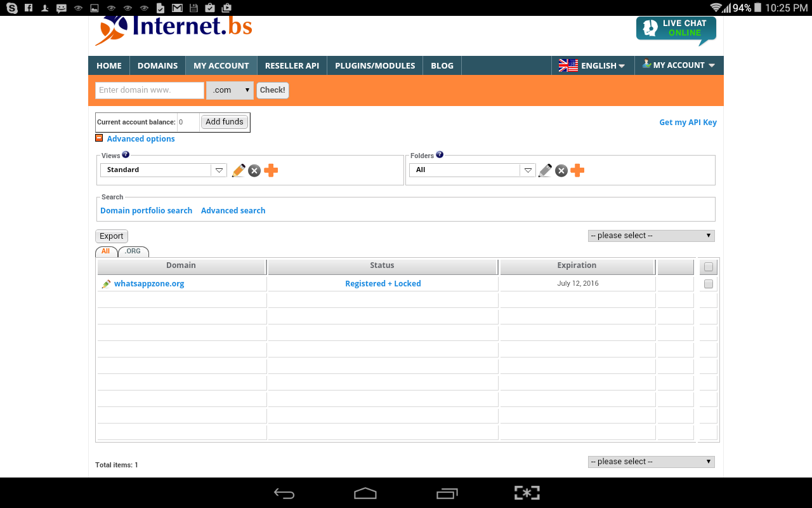The width and height of the screenshot is (812, 508).
Task: Click the July 12, 2016 expiration date
Action: pyautogui.click(x=578, y=284)
